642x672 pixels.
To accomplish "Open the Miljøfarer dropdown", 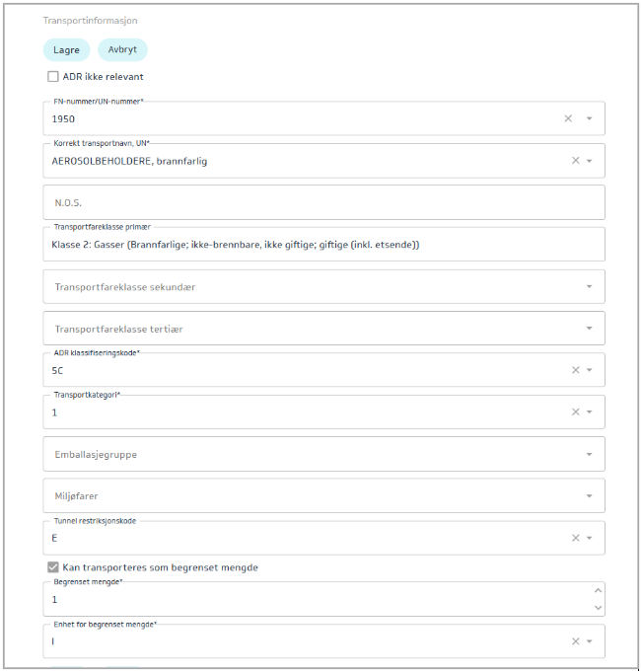I will 590,495.
